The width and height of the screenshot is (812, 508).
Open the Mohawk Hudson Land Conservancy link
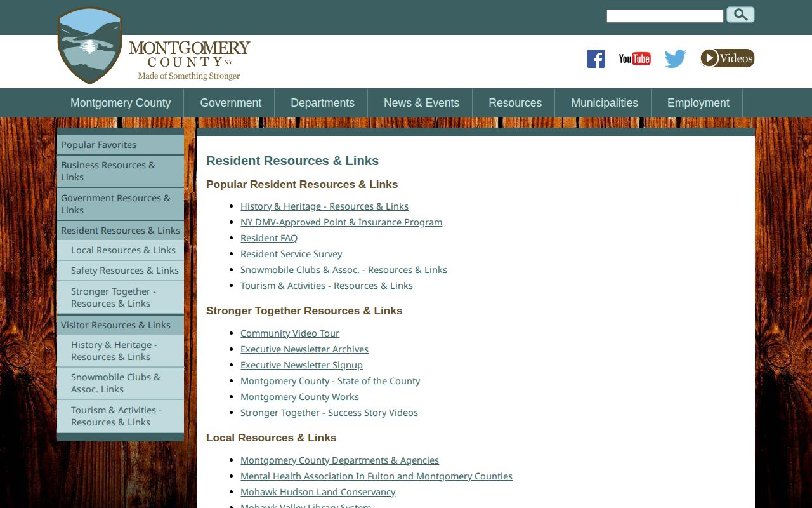318,492
